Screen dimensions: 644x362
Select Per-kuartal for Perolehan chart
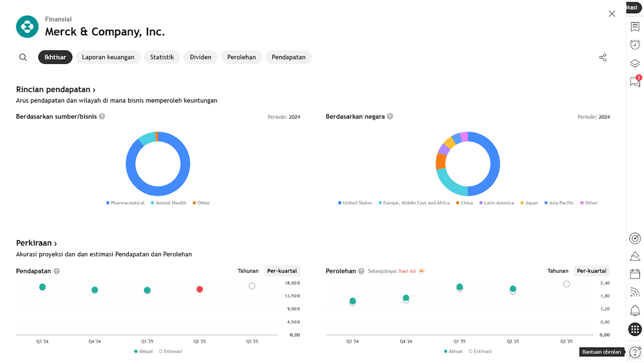pos(591,271)
